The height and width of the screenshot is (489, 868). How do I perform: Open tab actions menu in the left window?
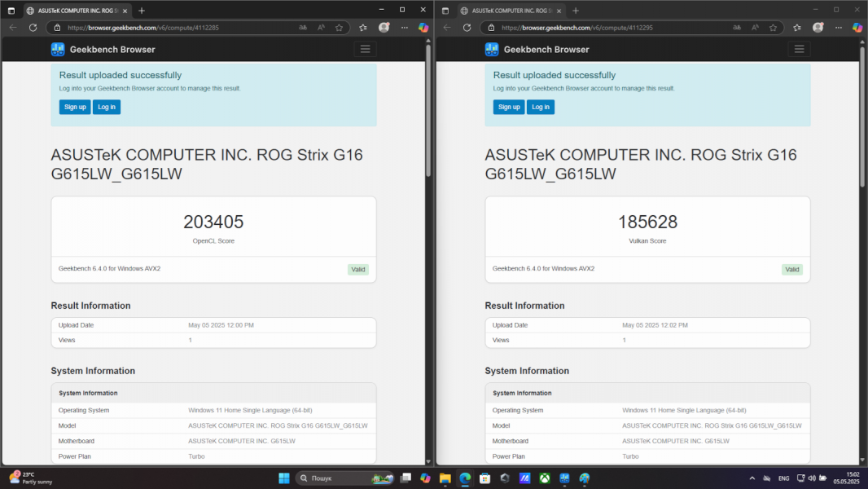coord(11,11)
